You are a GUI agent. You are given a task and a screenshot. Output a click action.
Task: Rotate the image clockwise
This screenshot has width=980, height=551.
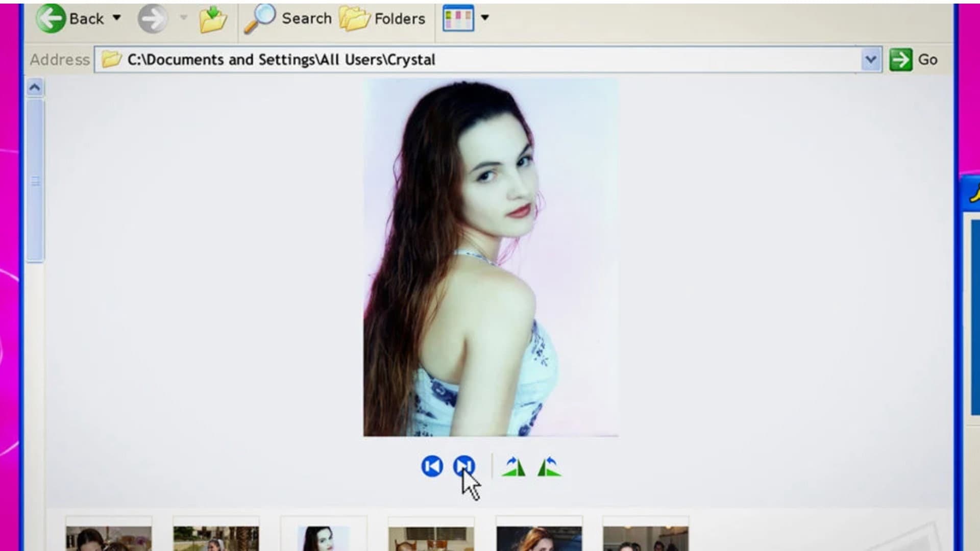(x=513, y=467)
